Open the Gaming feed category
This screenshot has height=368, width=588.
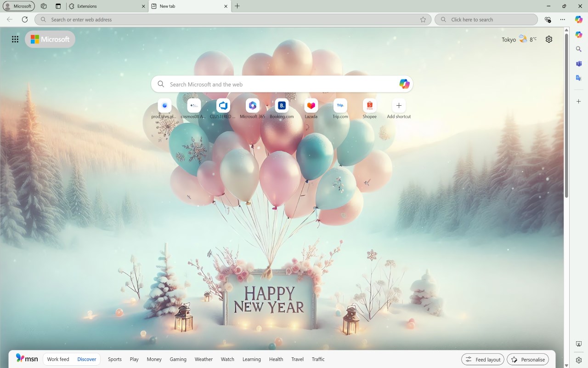pyautogui.click(x=178, y=359)
